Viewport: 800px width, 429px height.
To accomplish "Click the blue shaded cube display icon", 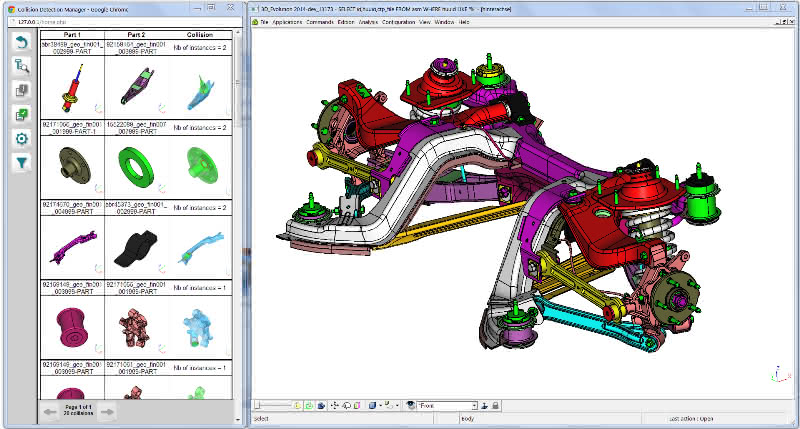I will tap(372, 406).
